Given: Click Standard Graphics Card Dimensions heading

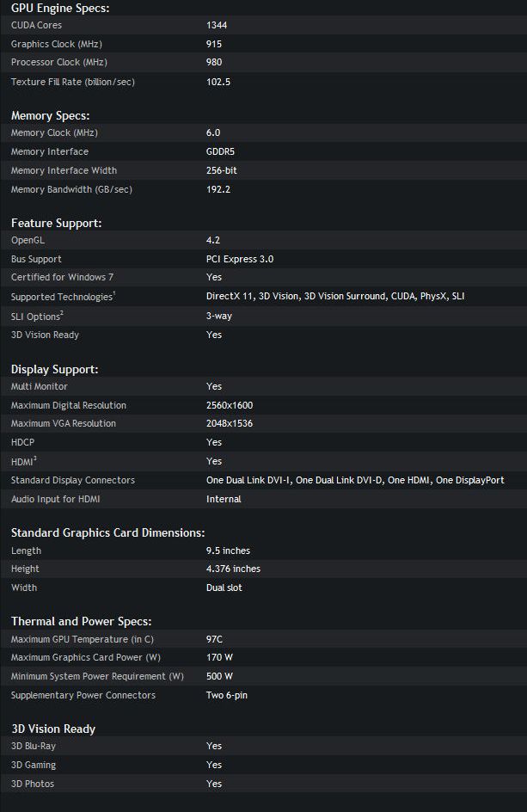Looking at the screenshot, I should pyautogui.click(x=107, y=533).
